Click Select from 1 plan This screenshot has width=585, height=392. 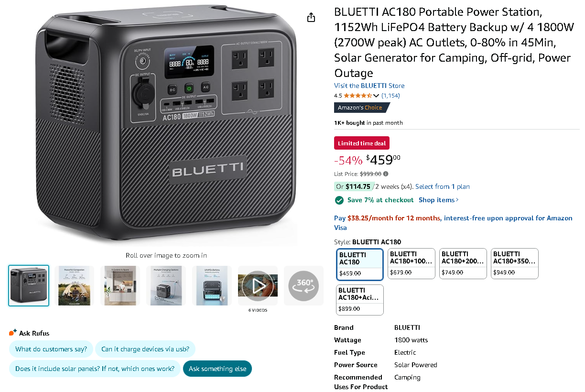tap(442, 186)
